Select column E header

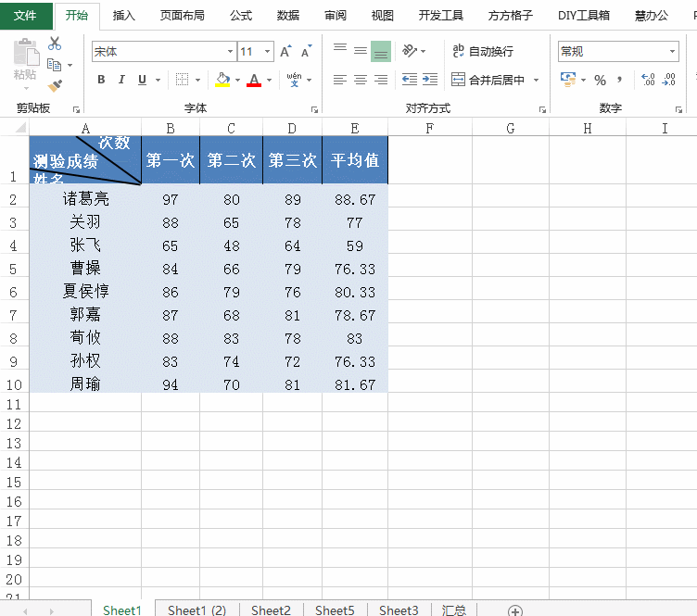tap(355, 129)
